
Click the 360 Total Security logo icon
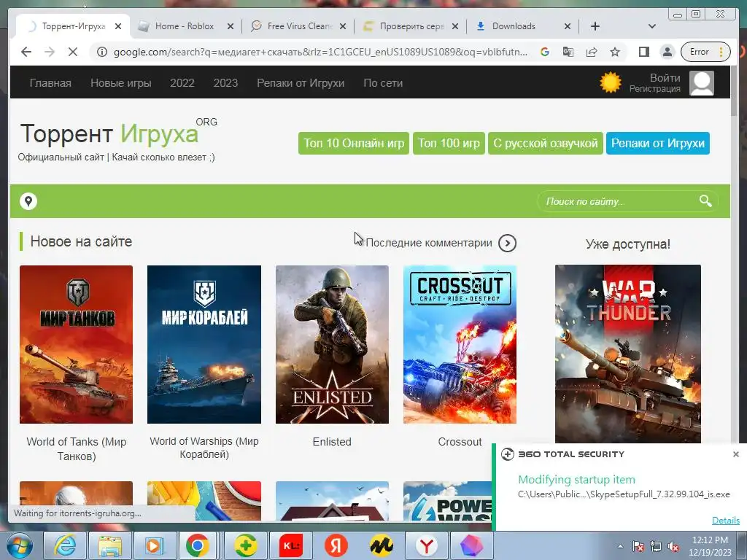(x=508, y=454)
